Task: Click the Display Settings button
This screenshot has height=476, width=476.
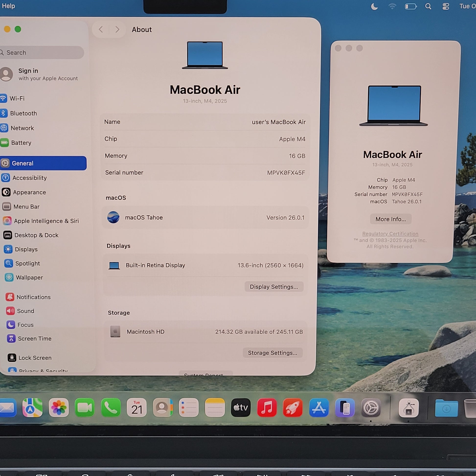Action: (274, 287)
